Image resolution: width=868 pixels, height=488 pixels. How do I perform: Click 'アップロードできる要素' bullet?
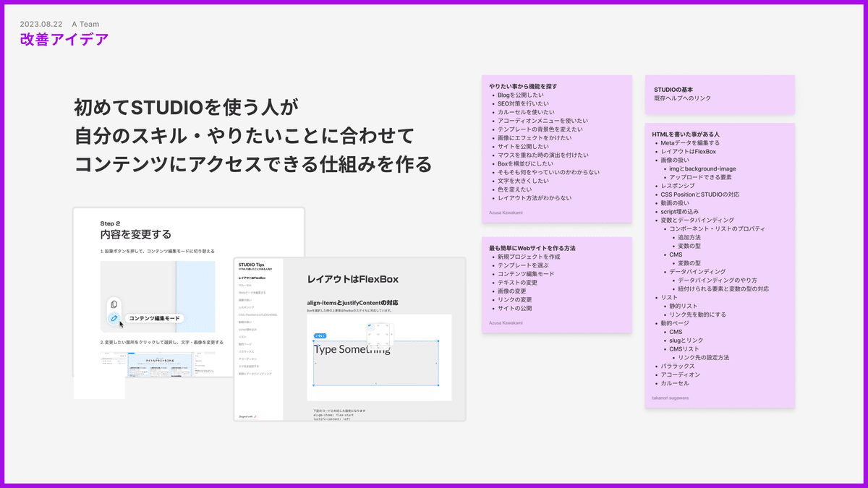pos(701,177)
